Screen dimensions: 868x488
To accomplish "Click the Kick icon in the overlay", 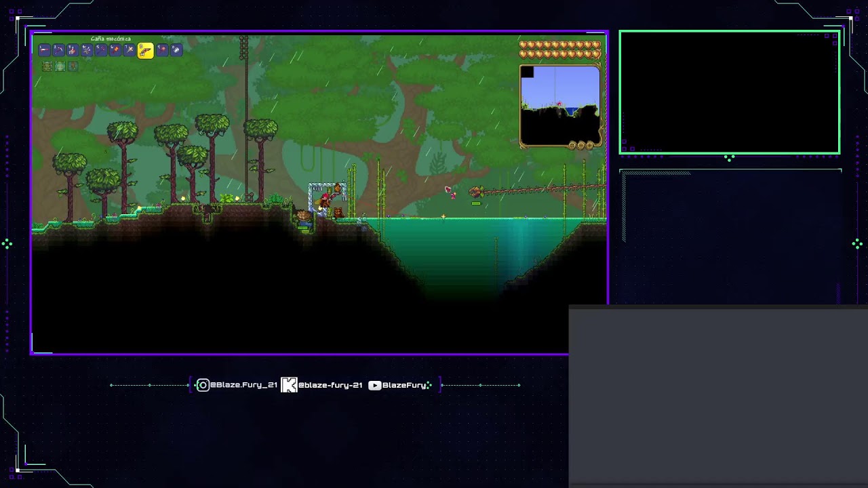I will pos(289,385).
